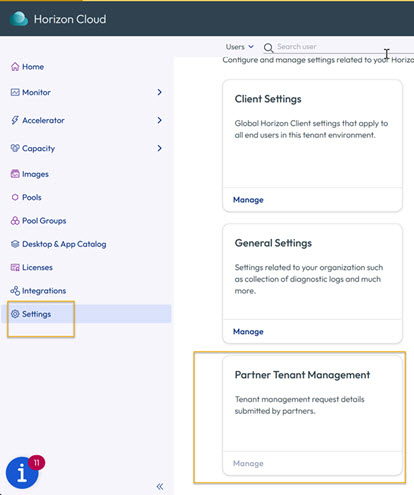Go to Home in the sidebar

(x=33, y=67)
